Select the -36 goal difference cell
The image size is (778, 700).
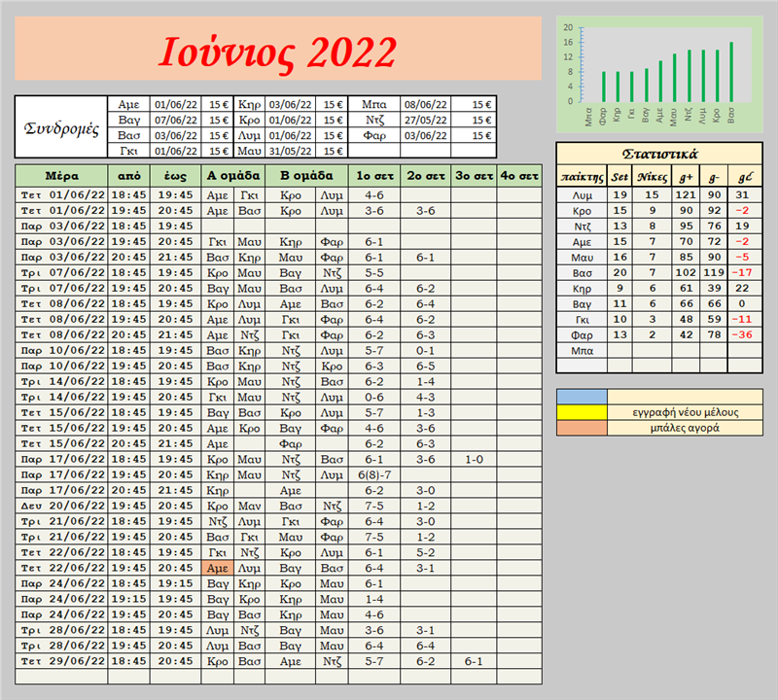744,334
